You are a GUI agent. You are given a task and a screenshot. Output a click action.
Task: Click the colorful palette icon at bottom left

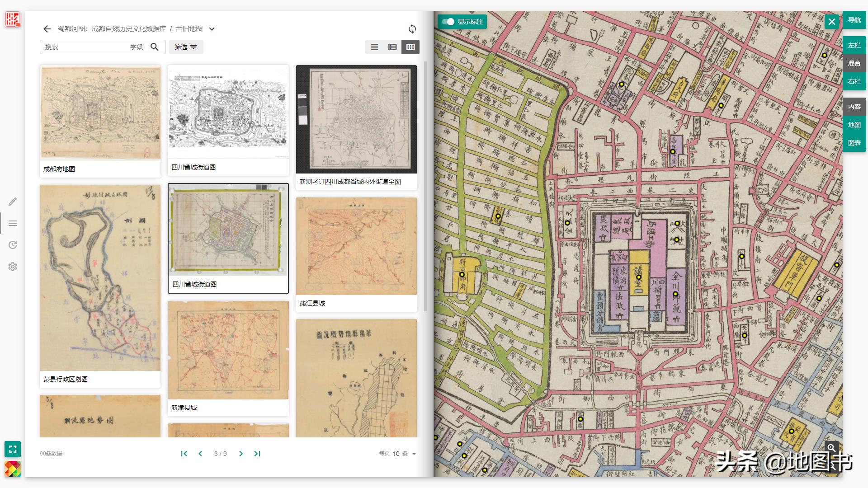[12, 469]
